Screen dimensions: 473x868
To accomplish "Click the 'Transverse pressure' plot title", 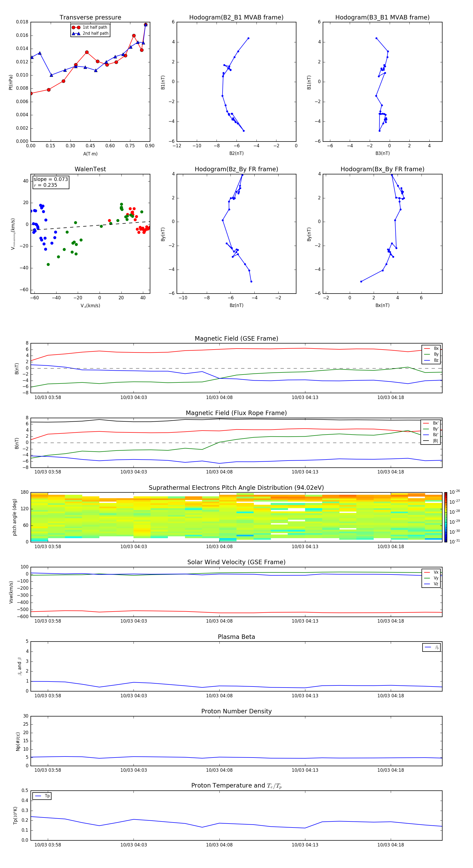I will pyautogui.click(x=90, y=18).
